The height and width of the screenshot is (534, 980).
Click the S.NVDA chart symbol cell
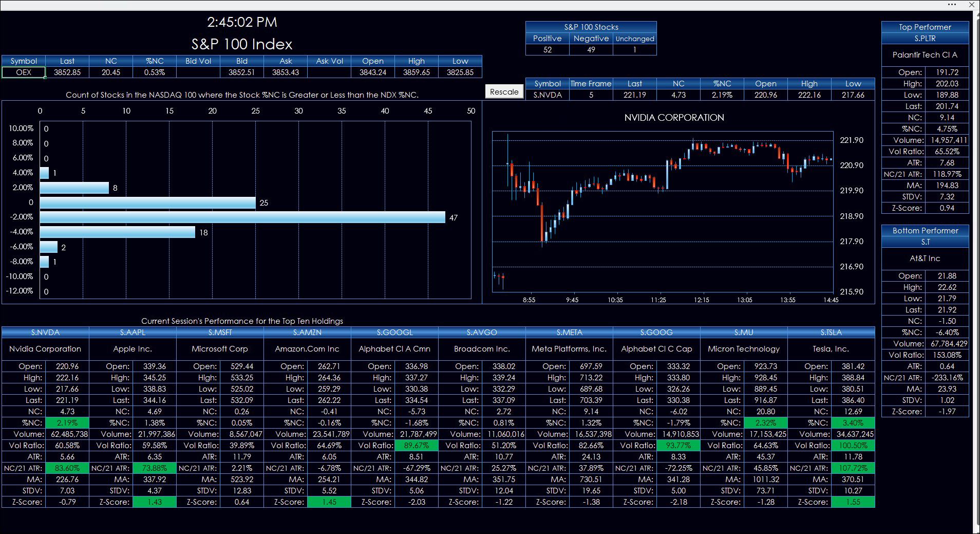point(548,95)
